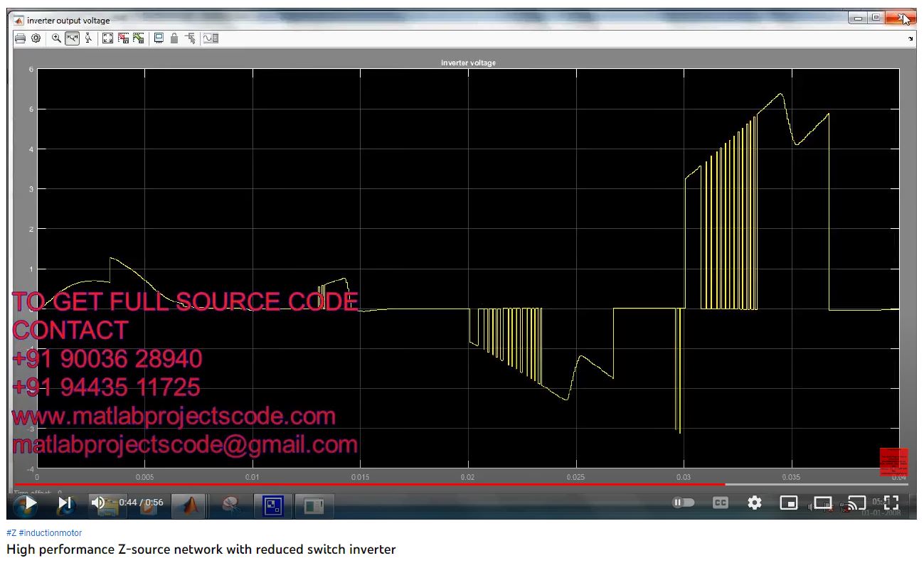Select the Zoom X-axis tool
The height and width of the screenshot is (563, 924).
click(73, 38)
